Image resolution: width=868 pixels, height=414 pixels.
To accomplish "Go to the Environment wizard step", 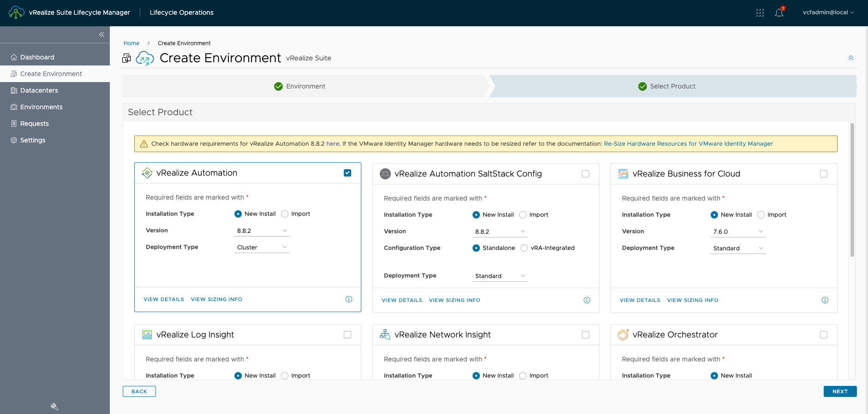I will tap(305, 86).
